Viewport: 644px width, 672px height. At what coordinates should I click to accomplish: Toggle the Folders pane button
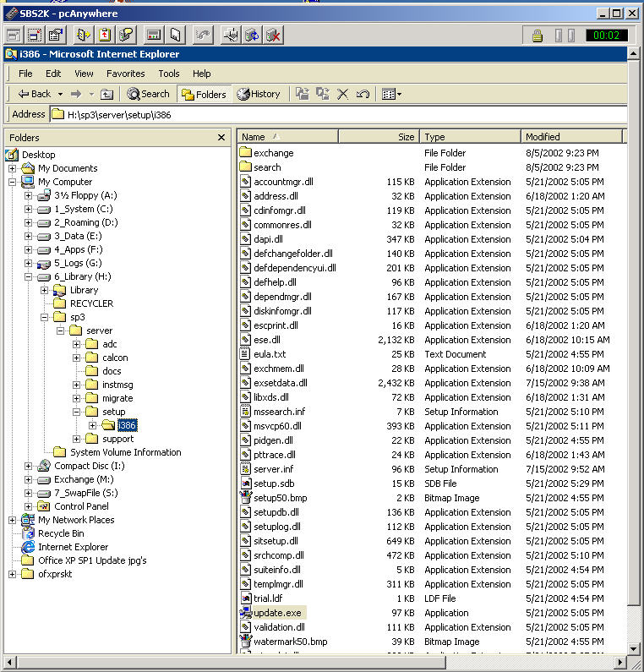click(204, 95)
